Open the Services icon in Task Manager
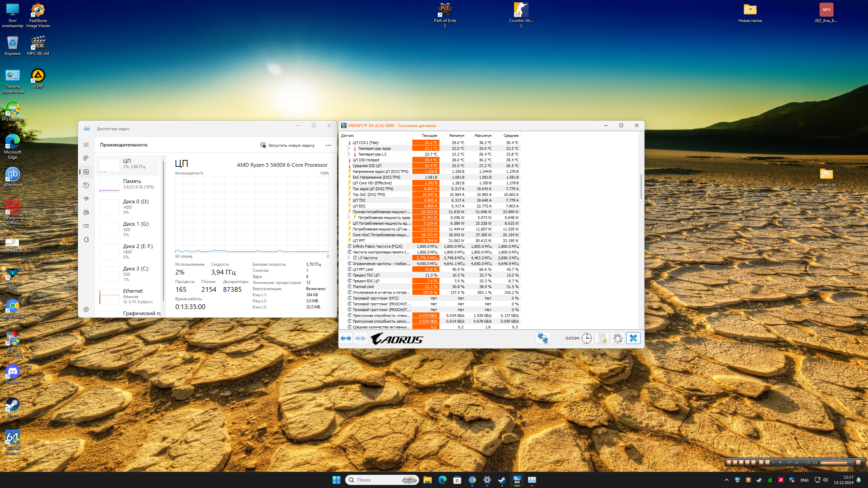The width and height of the screenshot is (868, 488). (x=86, y=240)
